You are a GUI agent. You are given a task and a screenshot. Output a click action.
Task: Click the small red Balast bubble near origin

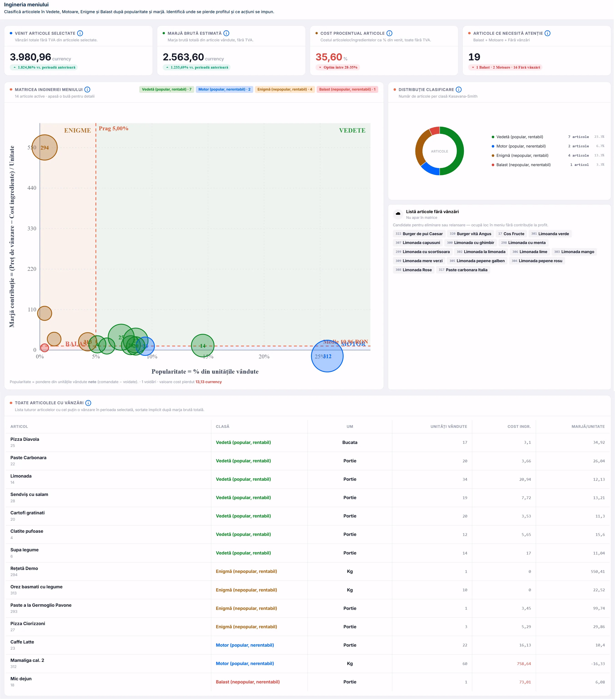pos(45,348)
